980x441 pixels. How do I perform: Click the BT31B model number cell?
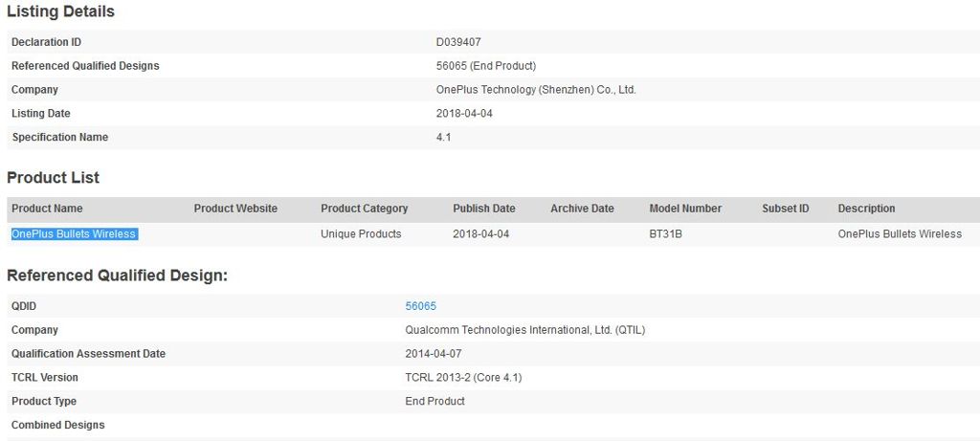(667, 234)
